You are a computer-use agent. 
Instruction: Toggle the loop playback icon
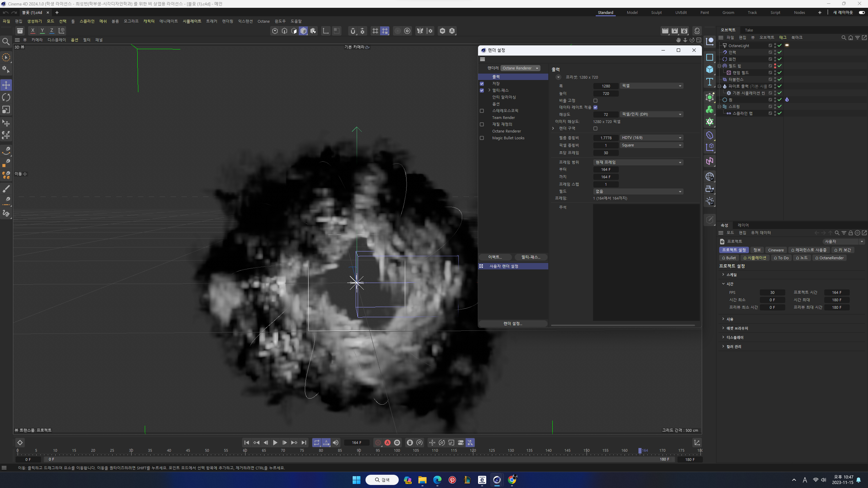[316, 443]
